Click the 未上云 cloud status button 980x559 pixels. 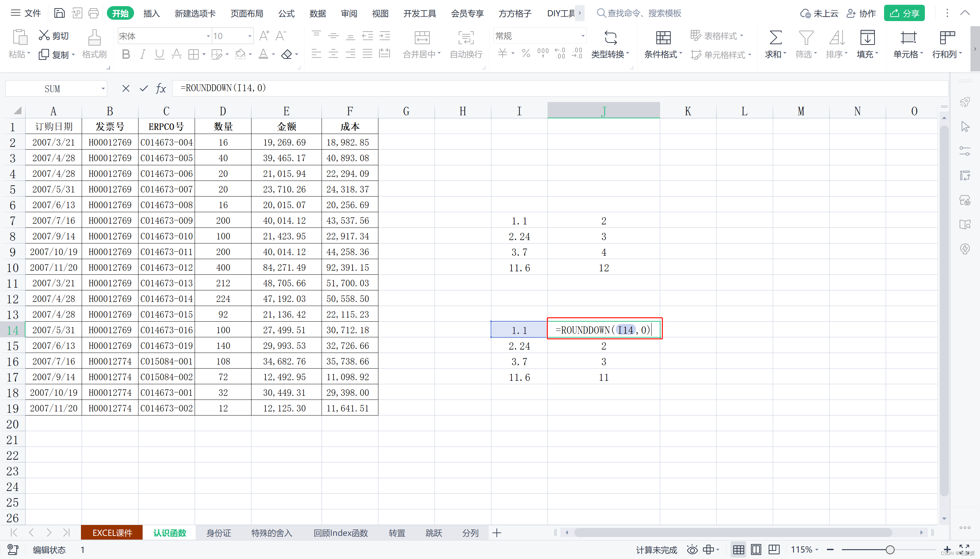click(x=819, y=13)
